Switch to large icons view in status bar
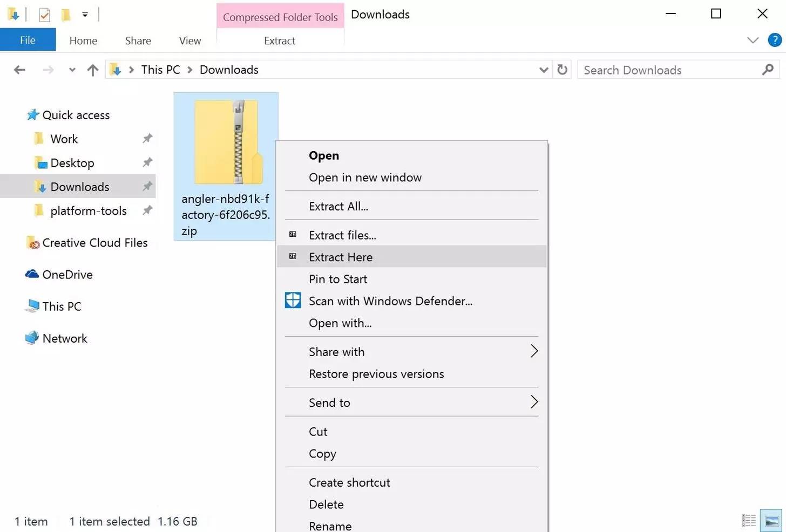Screen dimensions: 786x532 click(771, 520)
